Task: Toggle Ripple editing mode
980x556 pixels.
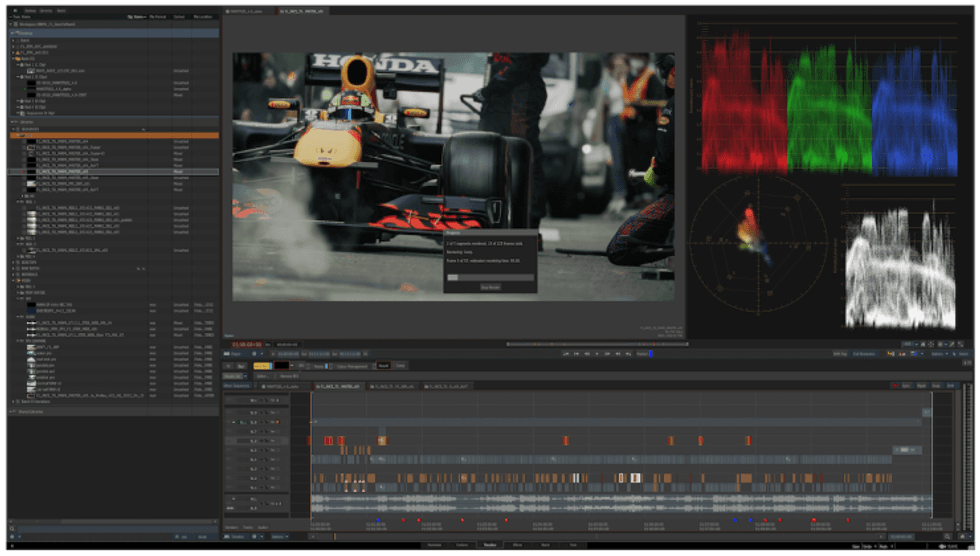Action: click(x=921, y=385)
